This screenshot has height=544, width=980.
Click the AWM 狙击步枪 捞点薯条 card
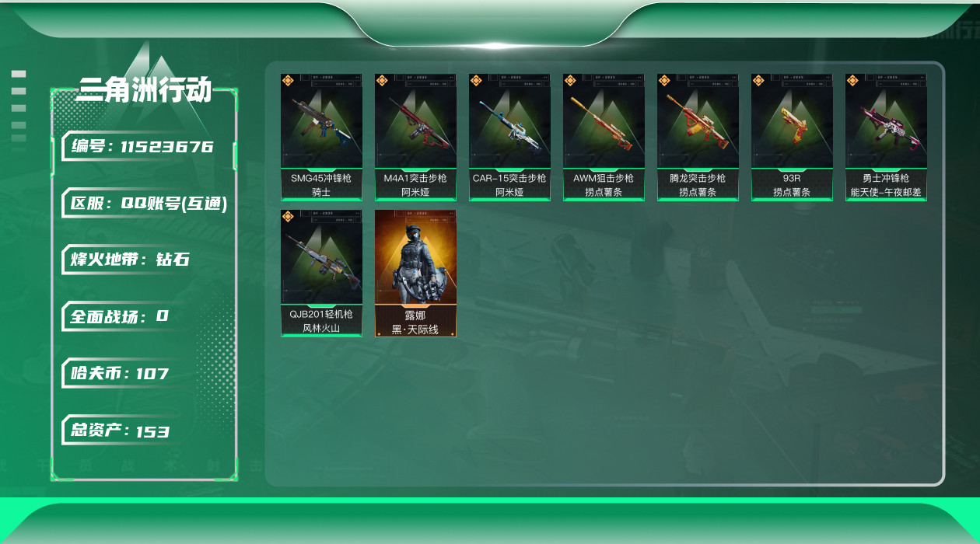coord(604,138)
